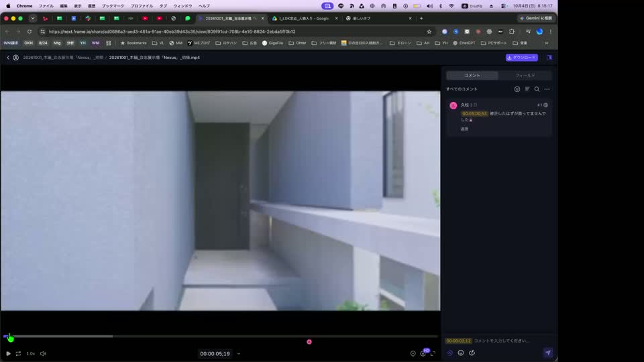Open the GigaFile bookmark
The width and height of the screenshot is (644, 362).
tap(273, 43)
